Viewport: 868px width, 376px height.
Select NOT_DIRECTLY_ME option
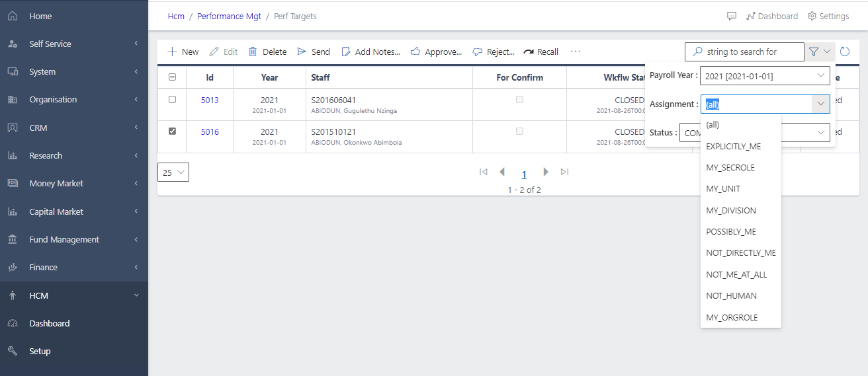coord(741,253)
